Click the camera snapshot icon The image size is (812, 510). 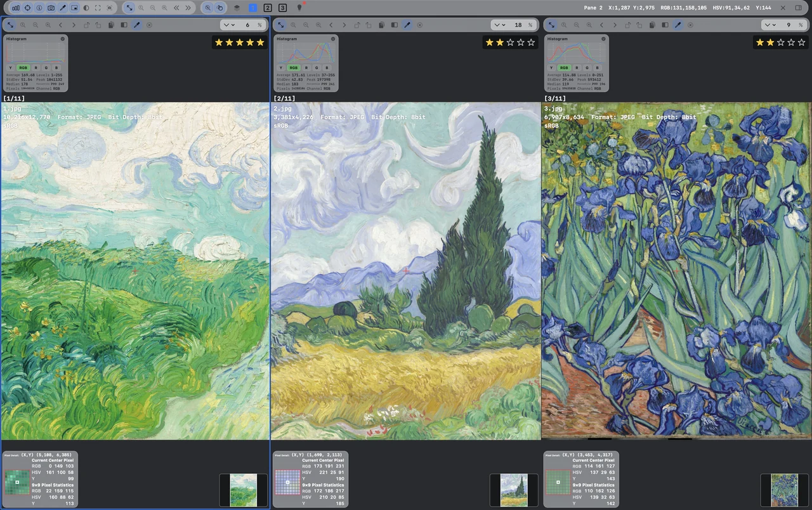pos(51,8)
